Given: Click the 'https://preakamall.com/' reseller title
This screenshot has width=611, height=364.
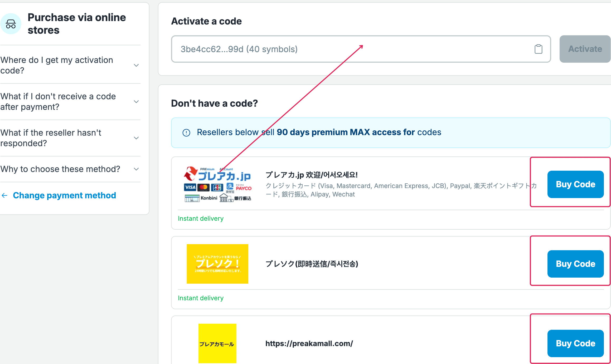Looking at the screenshot, I should pyautogui.click(x=309, y=343).
